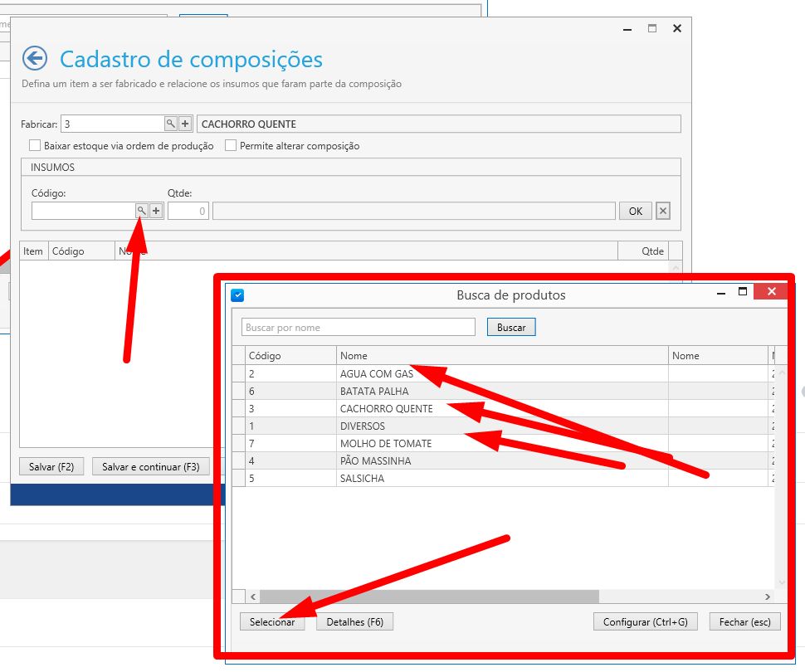Click the plus icon beside the Código field
Image resolution: width=805 pixels, height=672 pixels.
click(156, 211)
